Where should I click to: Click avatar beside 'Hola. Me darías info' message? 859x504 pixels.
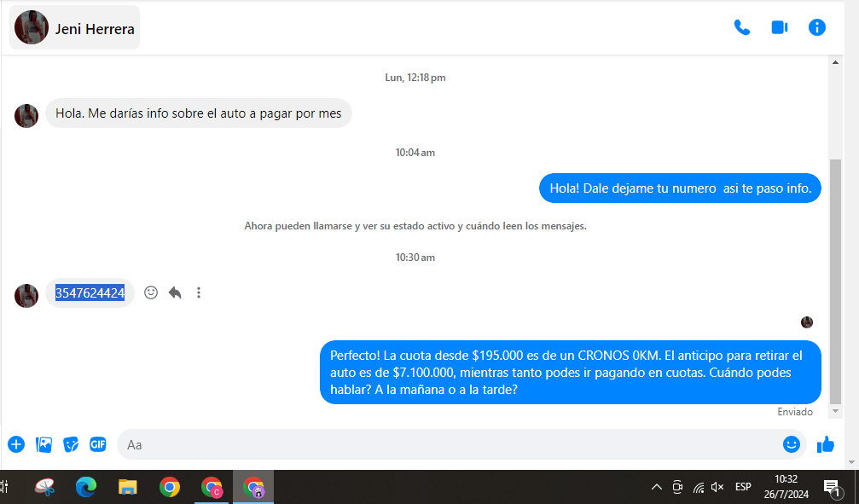click(x=26, y=116)
